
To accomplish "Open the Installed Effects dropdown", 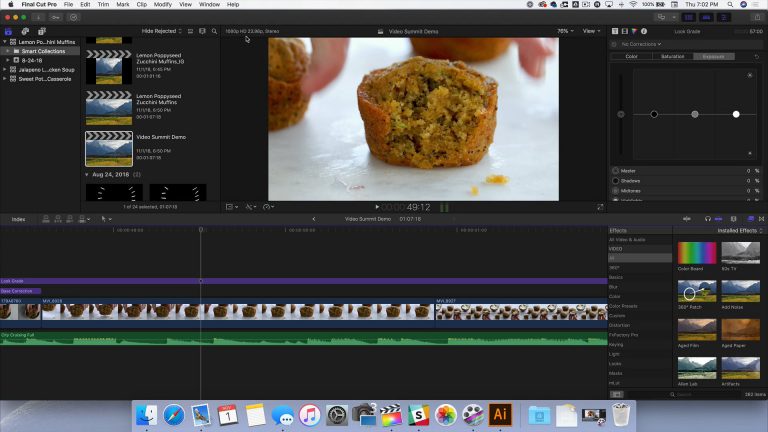I will (x=740, y=230).
